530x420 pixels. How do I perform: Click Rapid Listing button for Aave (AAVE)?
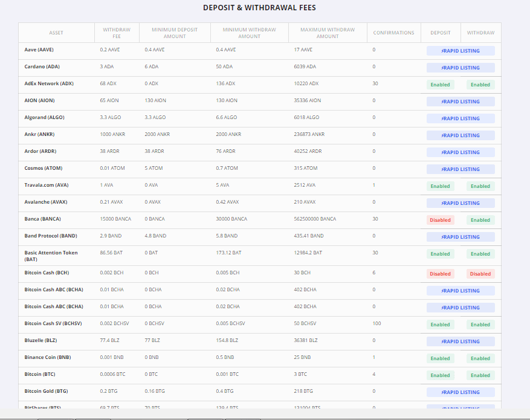461,51
